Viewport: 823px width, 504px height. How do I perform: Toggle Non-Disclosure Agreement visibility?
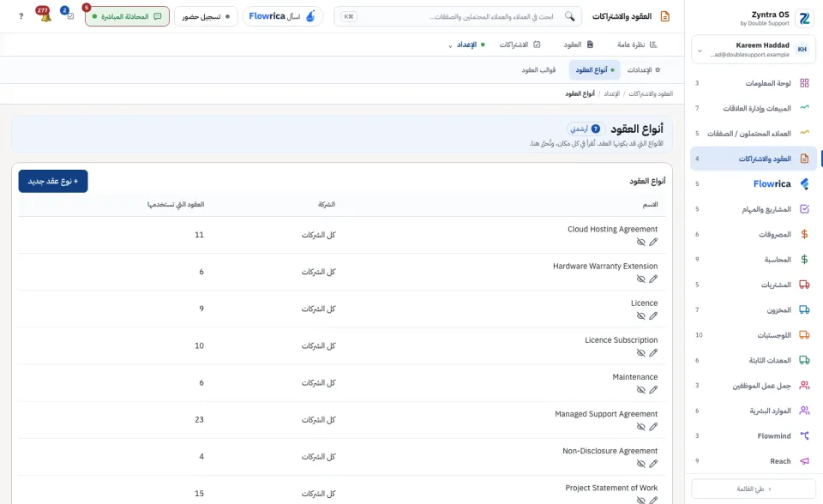641,464
